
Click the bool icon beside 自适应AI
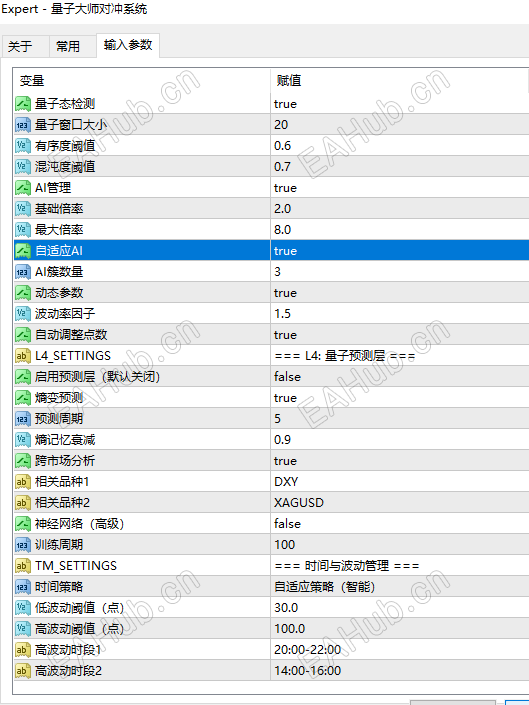[x=22, y=251]
